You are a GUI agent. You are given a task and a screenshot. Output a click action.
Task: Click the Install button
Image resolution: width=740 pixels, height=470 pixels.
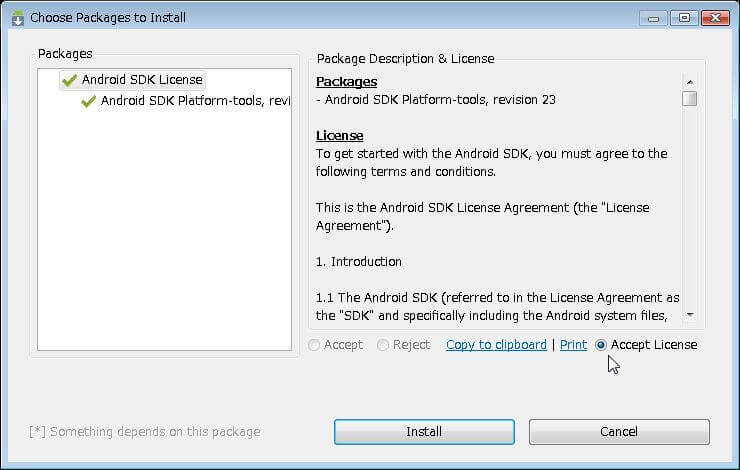click(424, 432)
